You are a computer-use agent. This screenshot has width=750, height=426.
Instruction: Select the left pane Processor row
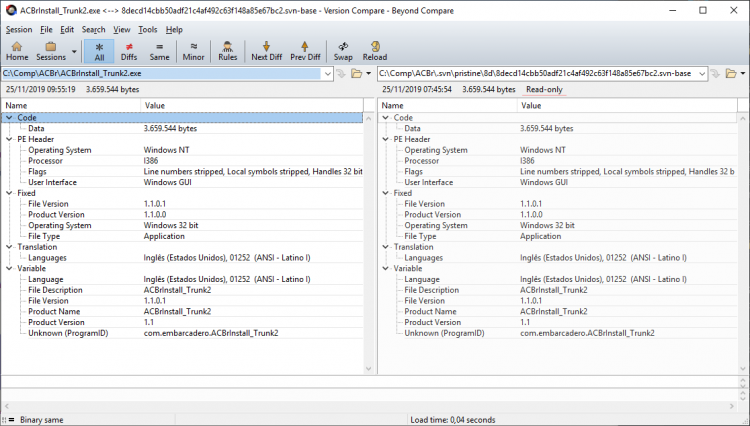[x=182, y=161]
